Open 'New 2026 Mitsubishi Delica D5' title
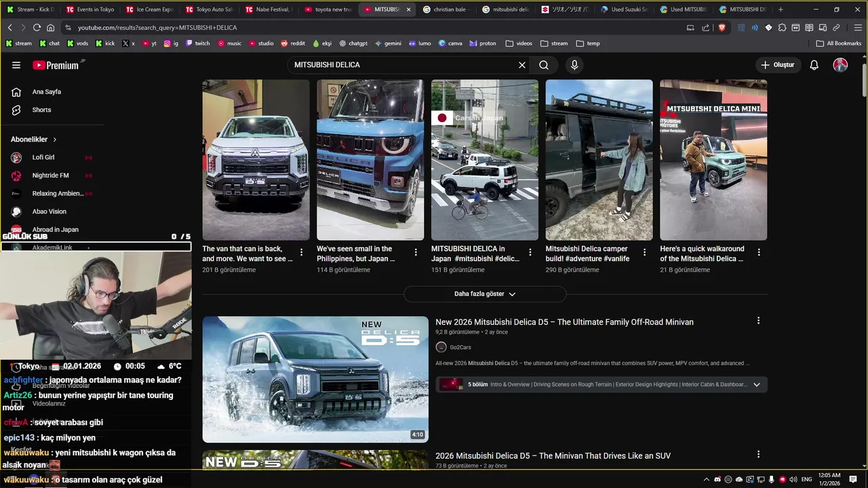 tap(564, 322)
